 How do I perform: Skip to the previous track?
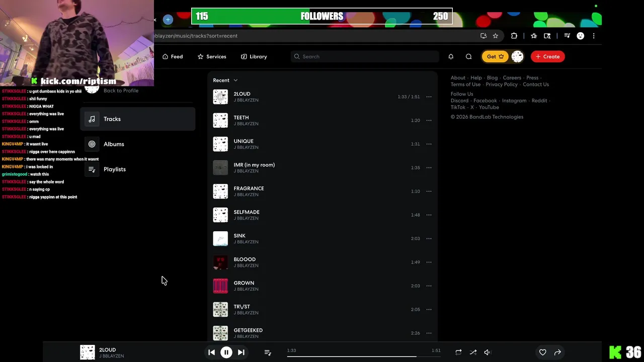click(x=211, y=352)
